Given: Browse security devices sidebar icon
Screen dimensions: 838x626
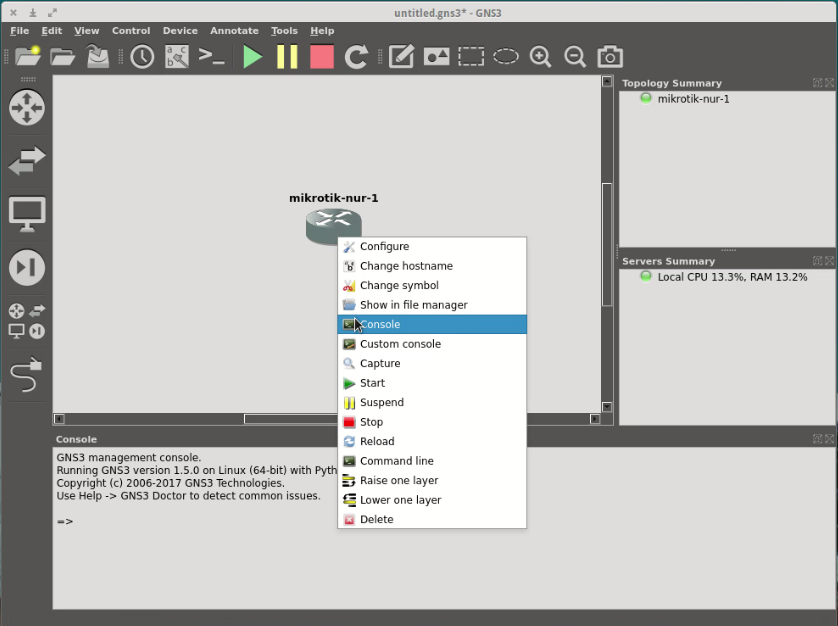Looking at the screenshot, I should tap(27, 267).
